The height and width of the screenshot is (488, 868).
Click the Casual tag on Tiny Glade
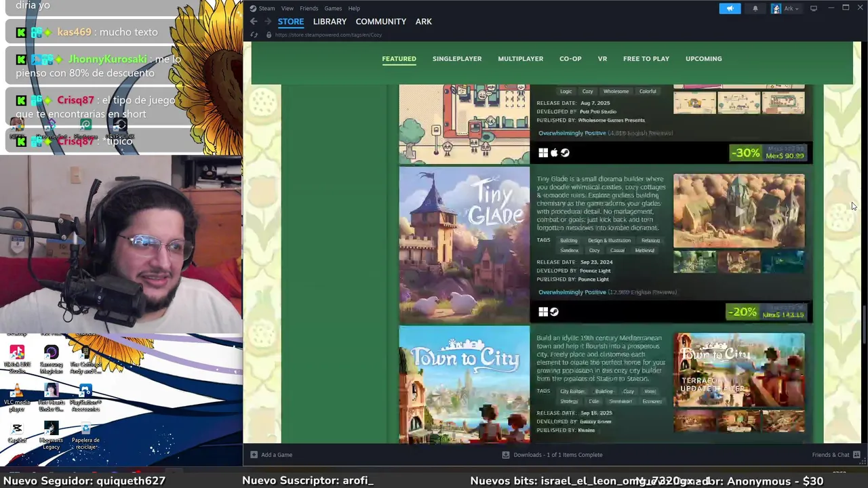(x=617, y=251)
